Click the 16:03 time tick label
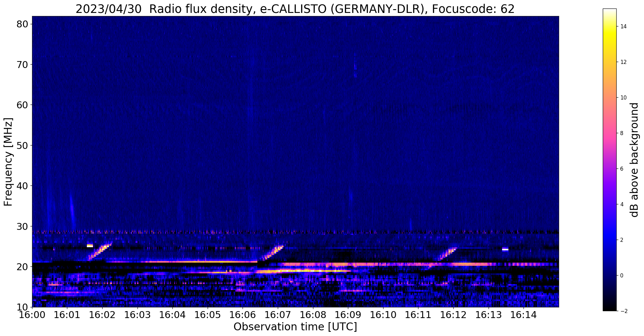The width and height of the screenshot is (644, 336). tap(137, 315)
